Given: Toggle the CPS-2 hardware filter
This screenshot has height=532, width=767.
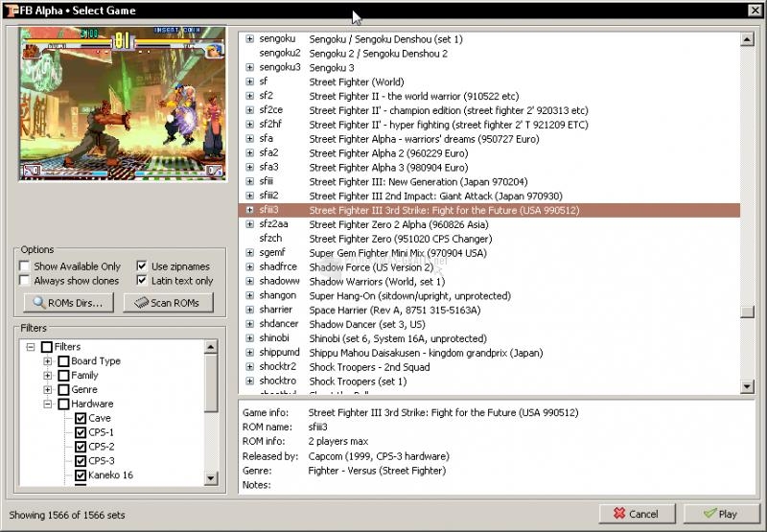Looking at the screenshot, I should click(x=81, y=447).
